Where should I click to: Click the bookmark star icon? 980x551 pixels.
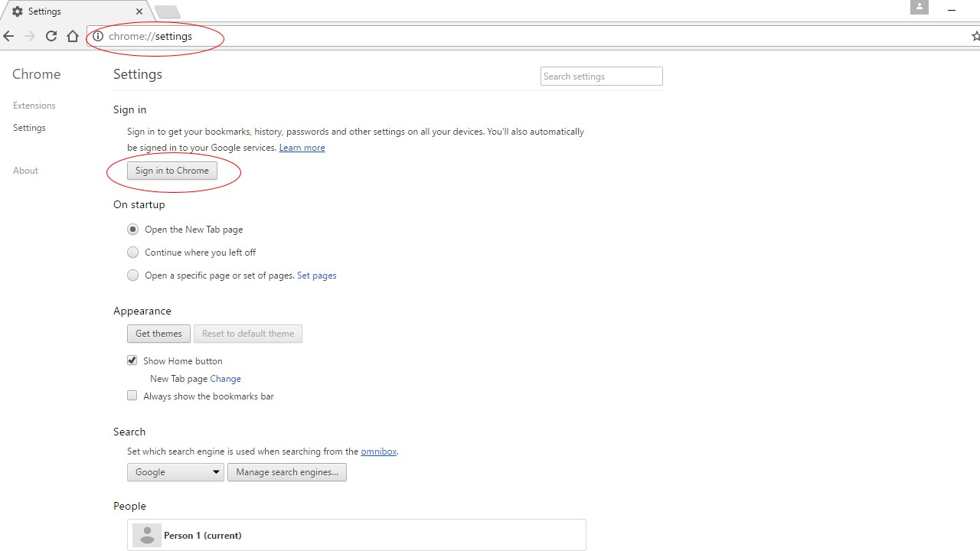[975, 36]
